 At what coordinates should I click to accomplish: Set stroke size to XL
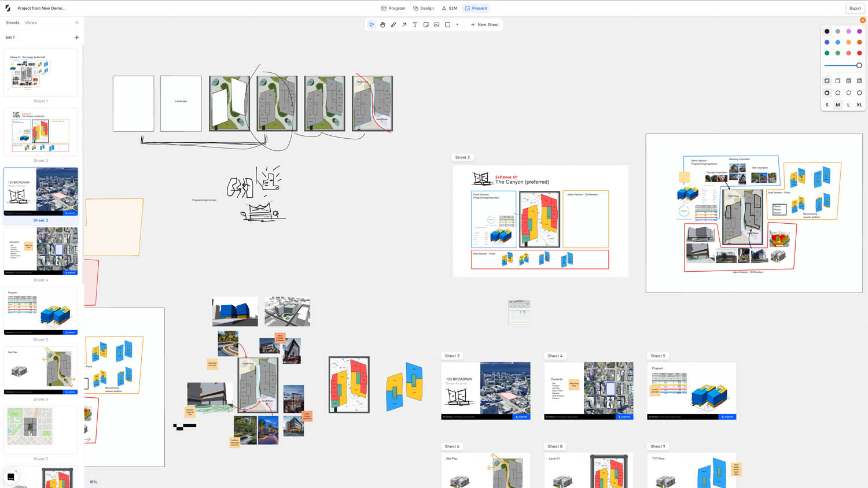click(859, 105)
